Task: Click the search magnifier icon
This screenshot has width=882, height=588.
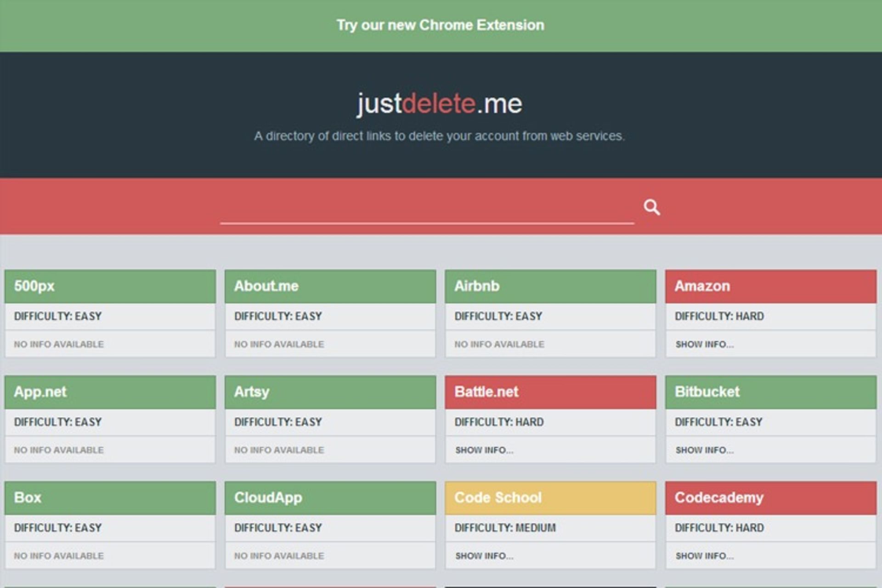Action: point(651,207)
